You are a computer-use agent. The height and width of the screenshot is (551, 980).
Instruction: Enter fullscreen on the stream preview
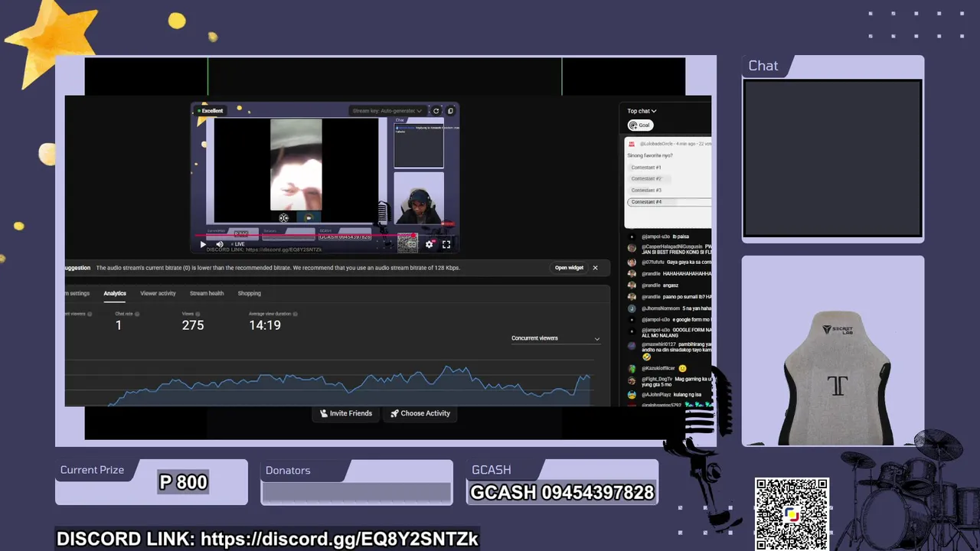tap(446, 244)
